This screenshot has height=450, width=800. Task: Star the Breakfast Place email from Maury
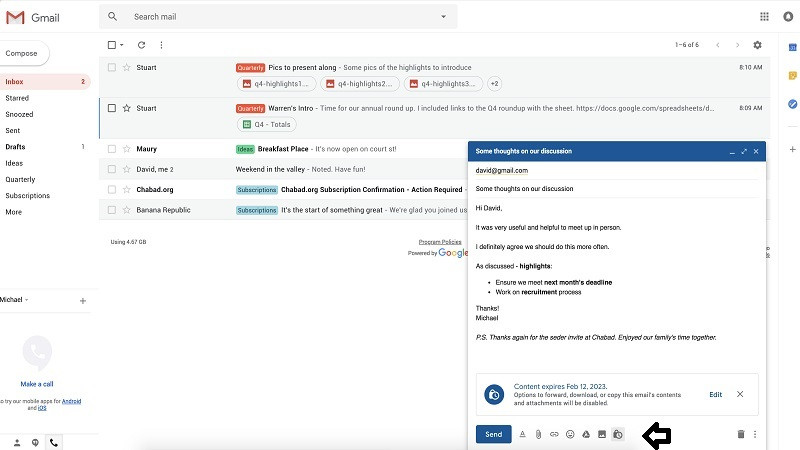coord(127,149)
